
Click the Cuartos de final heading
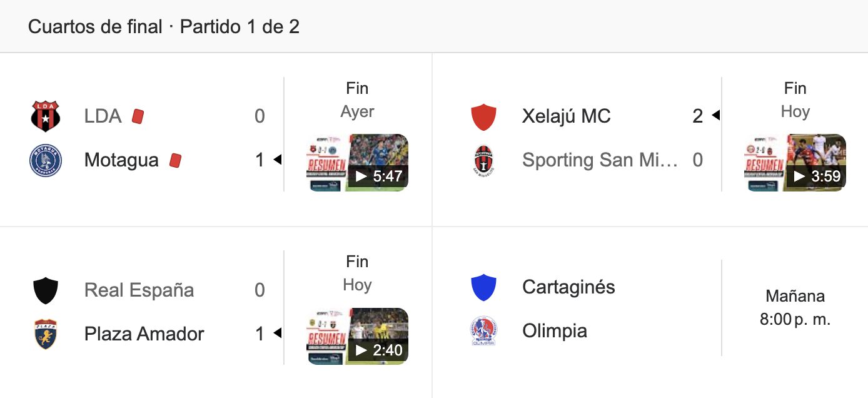point(96,27)
